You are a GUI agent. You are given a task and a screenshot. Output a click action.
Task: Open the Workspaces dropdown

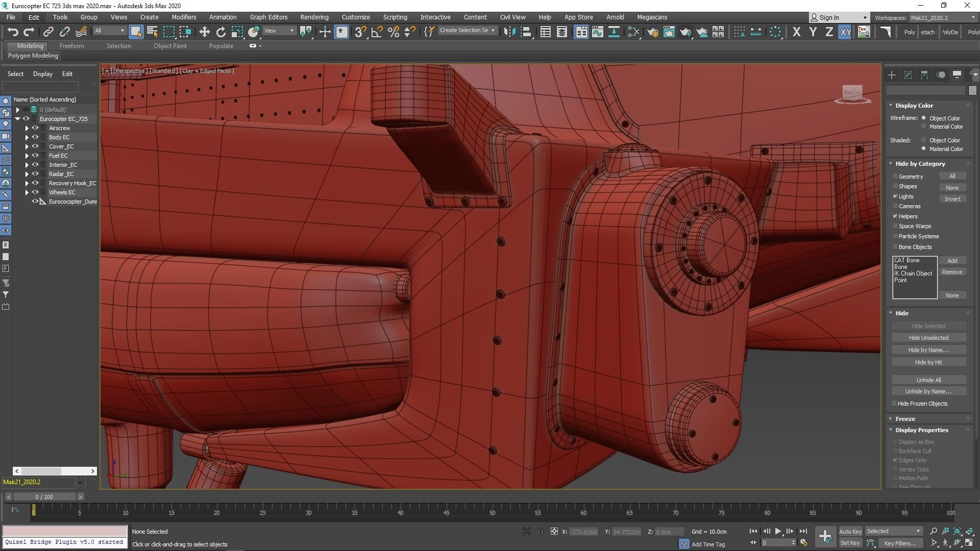[x=942, y=17]
